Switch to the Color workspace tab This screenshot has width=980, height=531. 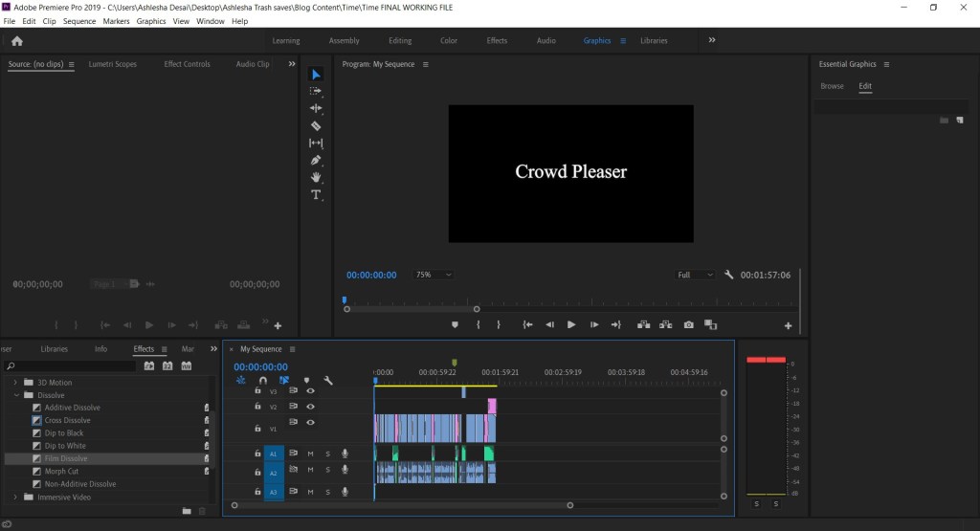coord(448,41)
